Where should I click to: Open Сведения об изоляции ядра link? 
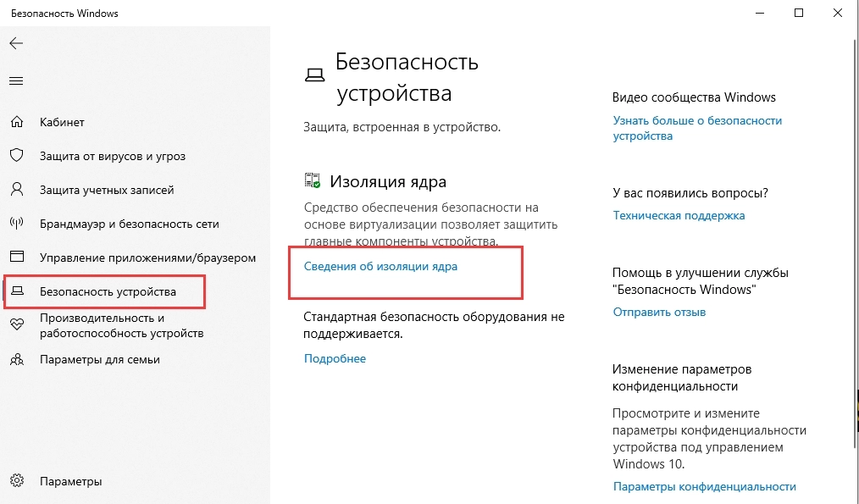[380, 266]
